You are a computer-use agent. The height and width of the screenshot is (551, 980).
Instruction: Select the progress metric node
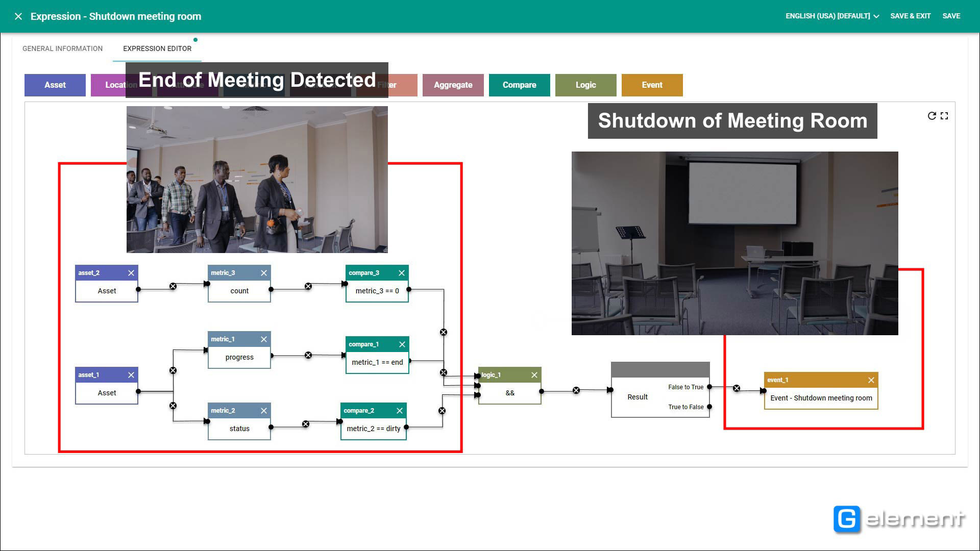[239, 357]
